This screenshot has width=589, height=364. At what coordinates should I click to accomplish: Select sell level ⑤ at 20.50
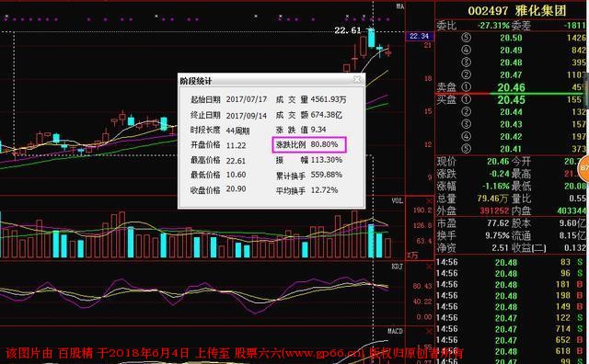(512, 38)
